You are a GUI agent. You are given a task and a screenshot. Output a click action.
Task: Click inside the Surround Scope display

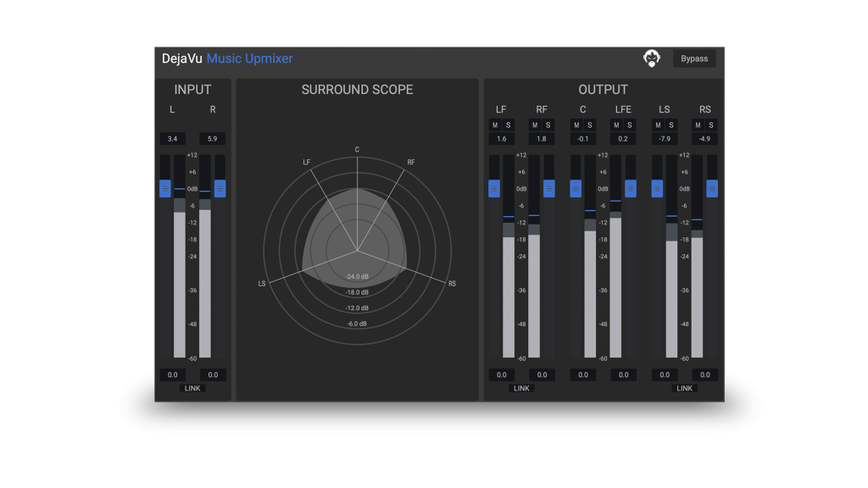357,246
